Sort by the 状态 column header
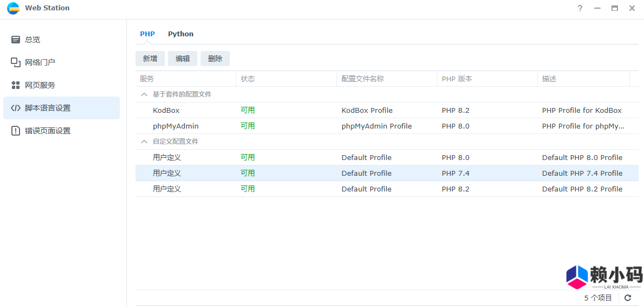 coord(286,79)
